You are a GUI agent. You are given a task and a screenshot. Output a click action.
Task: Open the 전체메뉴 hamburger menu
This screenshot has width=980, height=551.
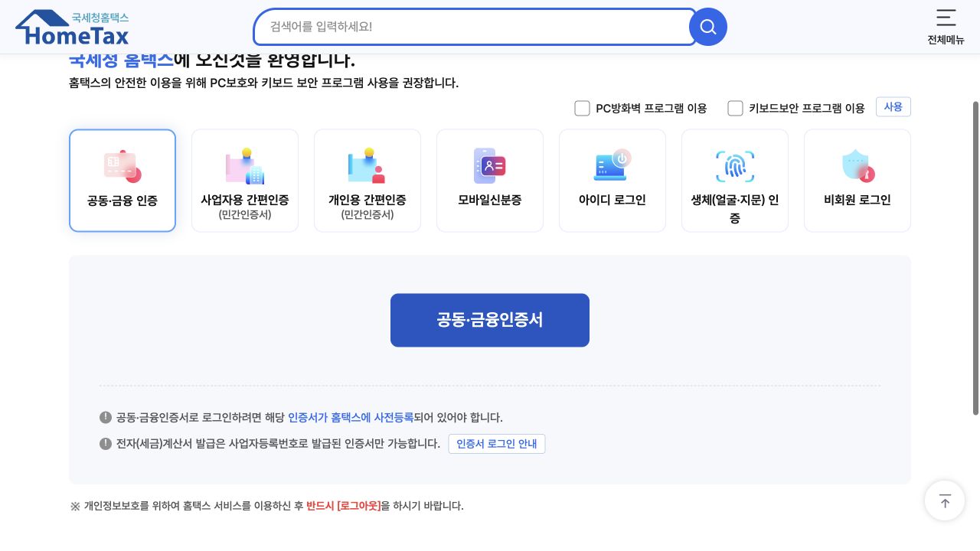coord(946,18)
